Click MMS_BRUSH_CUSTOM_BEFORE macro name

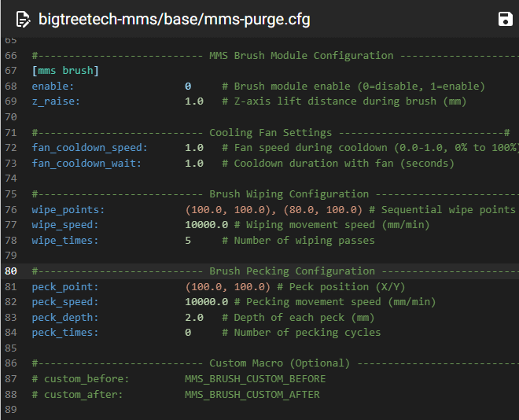coord(255,379)
